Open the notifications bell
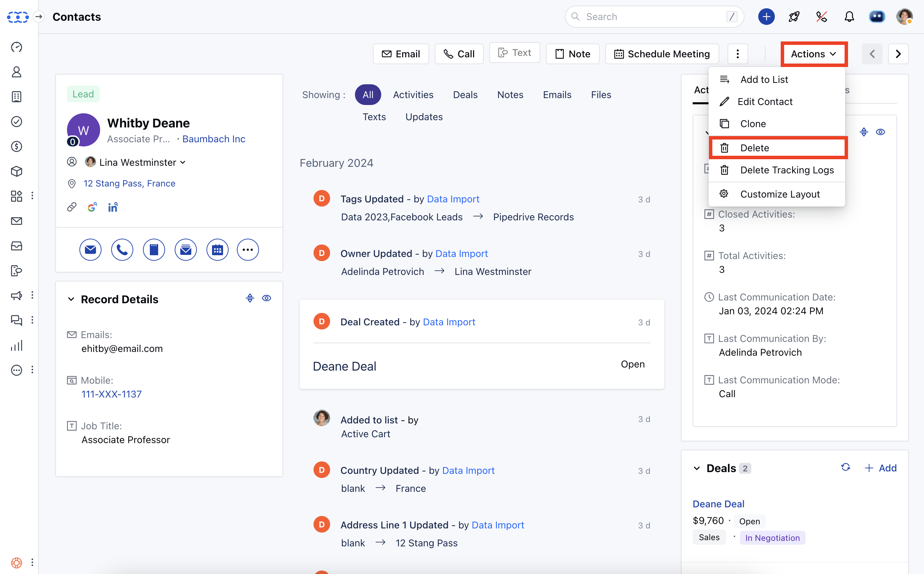The height and width of the screenshot is (574, 924). tap(849, 17)
